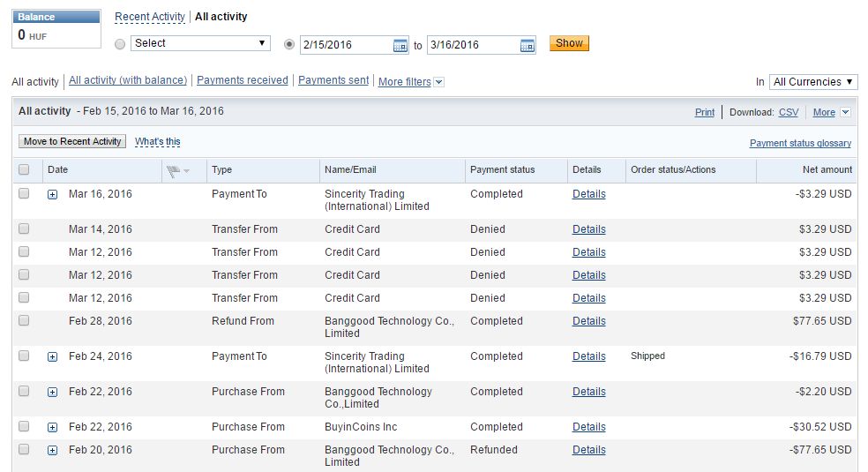This screenshot has height=472, width=868.
Task: Choose the Select dropdown radio button
Action: point(120,44)
